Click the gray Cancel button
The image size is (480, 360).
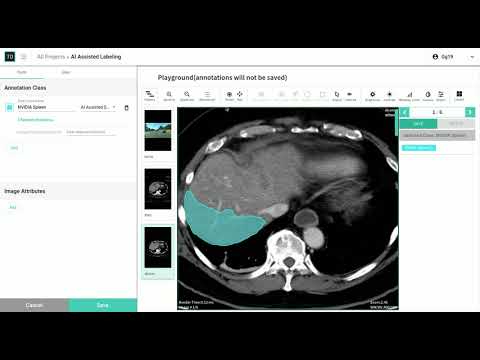pos(34,305)
